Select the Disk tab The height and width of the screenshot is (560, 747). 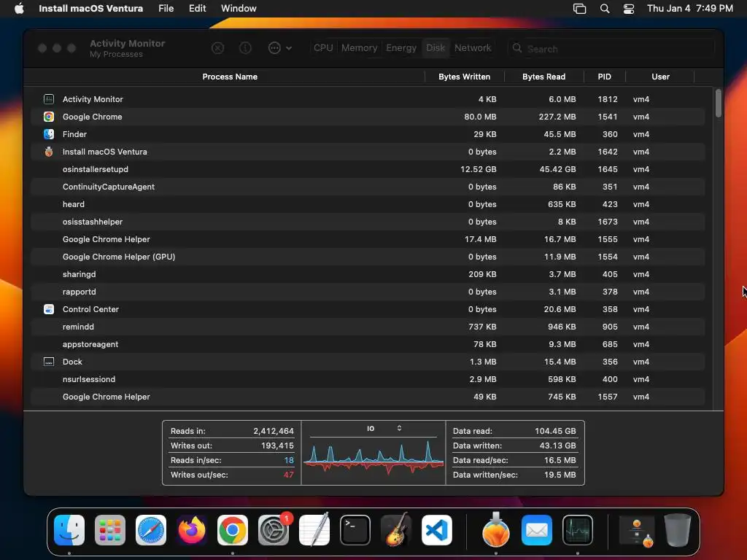click(x=436, y=48)
